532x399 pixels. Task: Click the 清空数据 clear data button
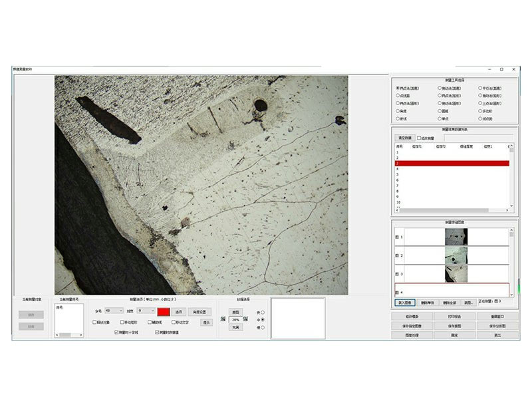tap(405, 138)
